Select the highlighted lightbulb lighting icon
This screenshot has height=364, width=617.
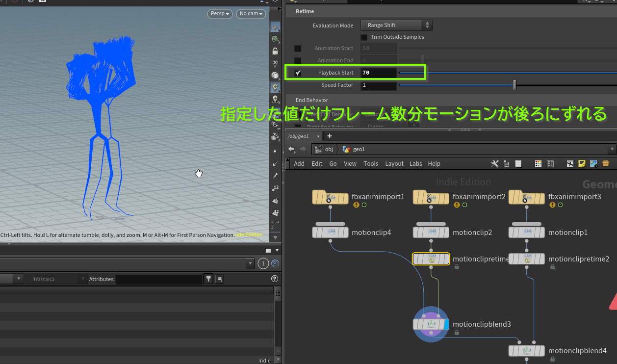tap(275, 87)
